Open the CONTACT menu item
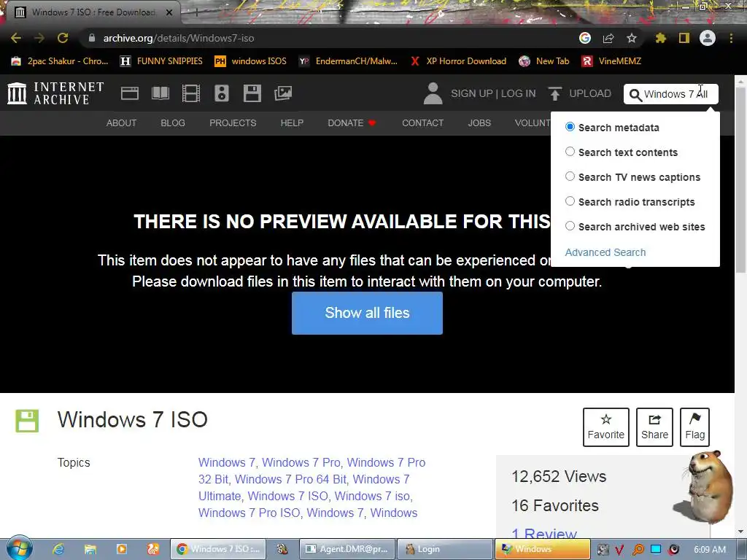 point(422,122)
